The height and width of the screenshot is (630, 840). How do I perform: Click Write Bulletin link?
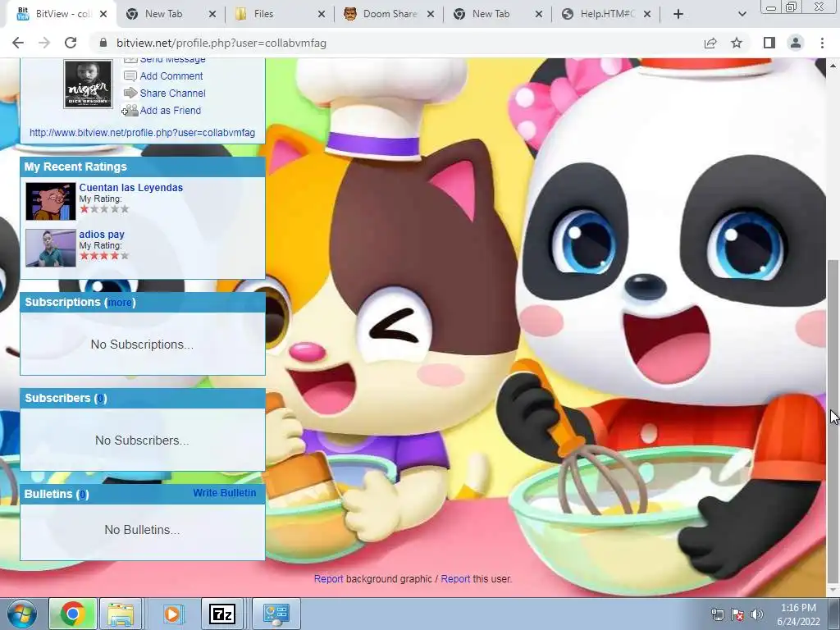click(x=225, y=493)
